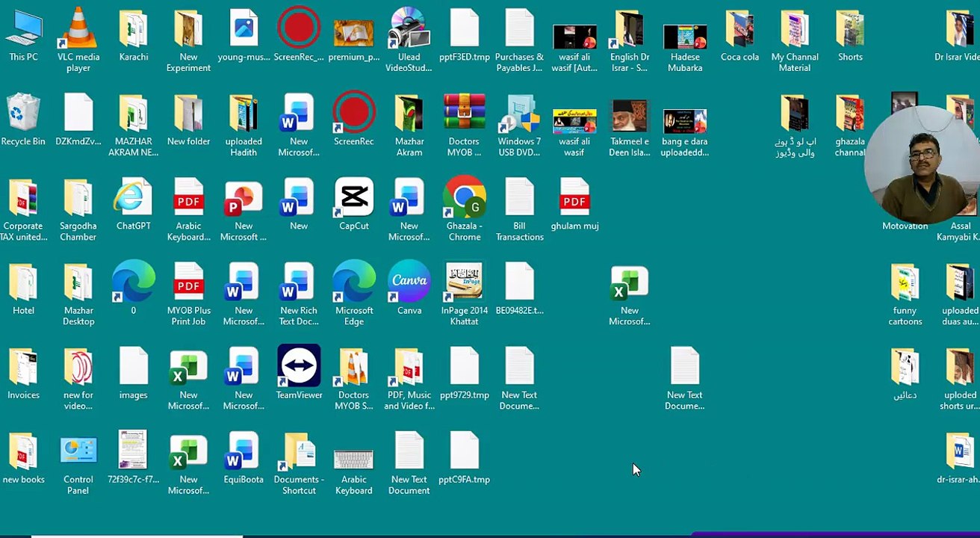Open Ulead VideoStudio shortcut
Viewport: 980px width, 538px height.
(x=409, y=41)
